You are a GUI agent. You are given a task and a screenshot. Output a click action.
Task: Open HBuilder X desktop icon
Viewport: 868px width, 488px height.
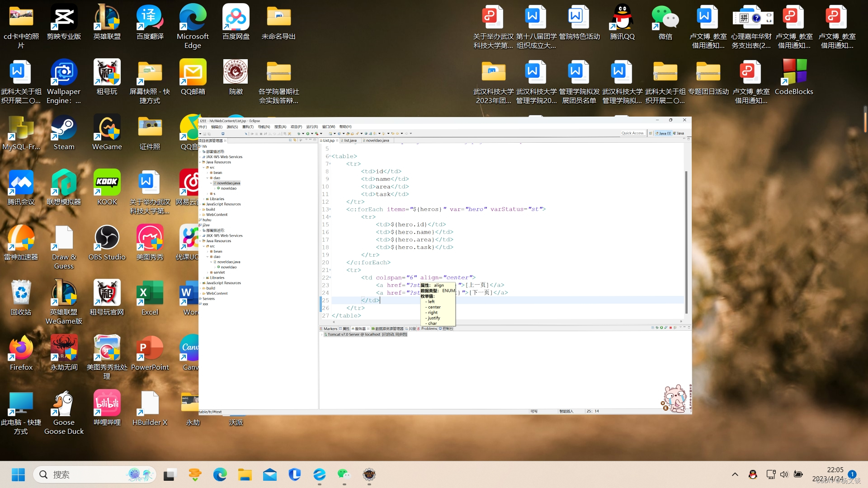tap(150, 408)
